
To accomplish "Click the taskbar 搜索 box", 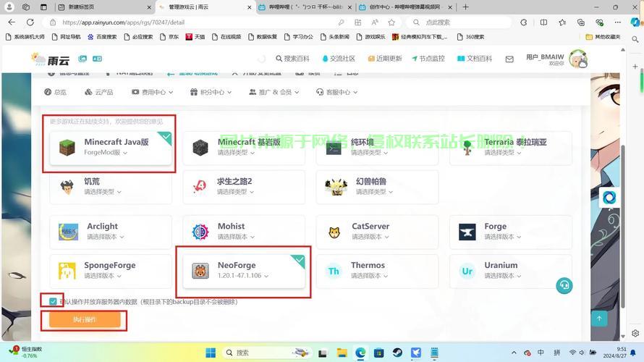I will (266, 353).
